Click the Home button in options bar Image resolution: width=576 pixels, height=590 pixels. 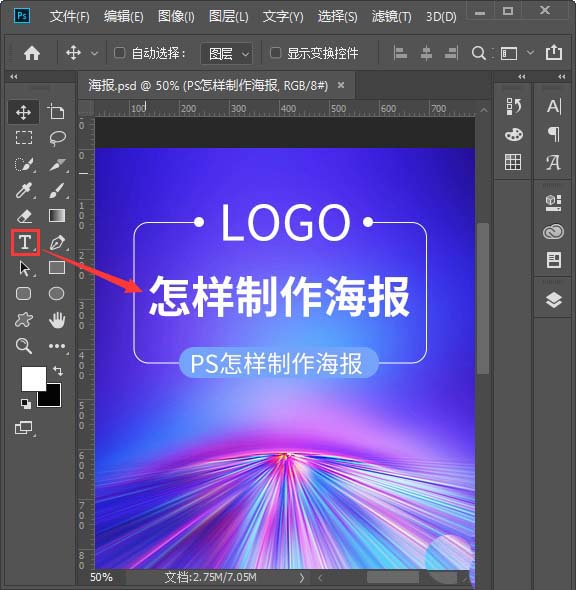click(32, 53)
